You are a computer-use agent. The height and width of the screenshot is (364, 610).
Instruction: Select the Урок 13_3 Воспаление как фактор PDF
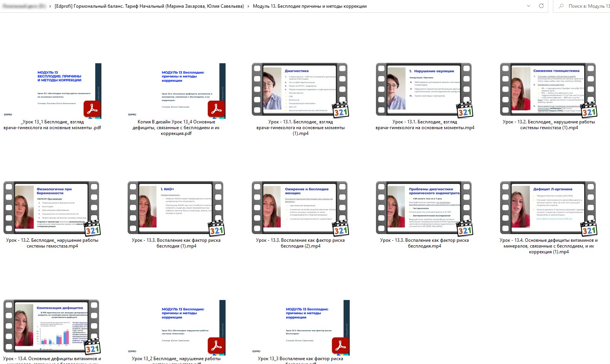[x=300, y=327]
